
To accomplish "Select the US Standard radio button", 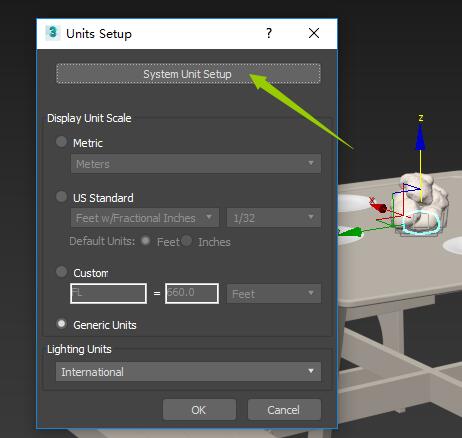I will (61, 197).
